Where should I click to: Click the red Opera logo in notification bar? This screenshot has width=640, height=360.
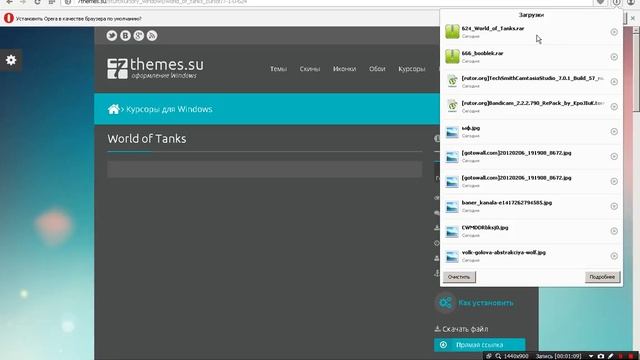pyautogui.click(x=9, y=18)
